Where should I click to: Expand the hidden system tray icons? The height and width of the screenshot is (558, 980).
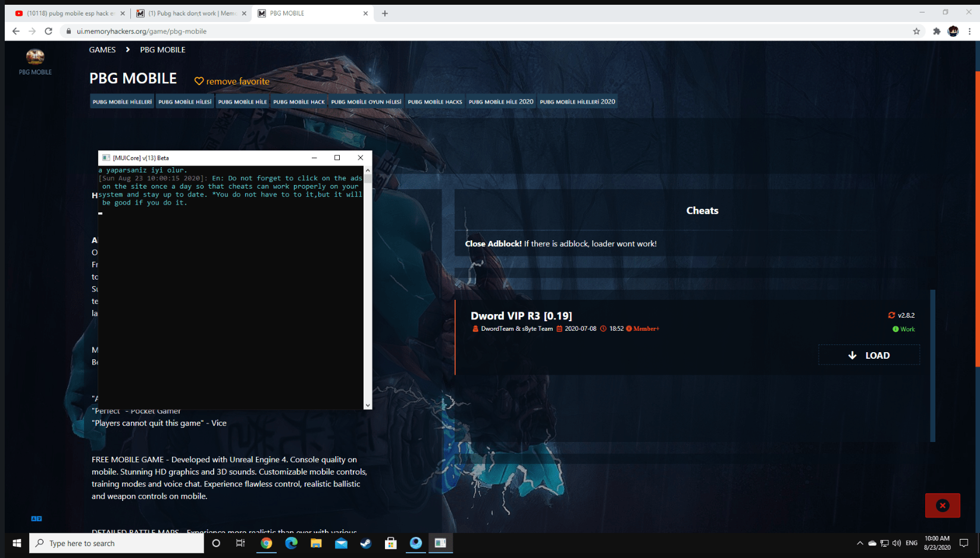point(860,543)
